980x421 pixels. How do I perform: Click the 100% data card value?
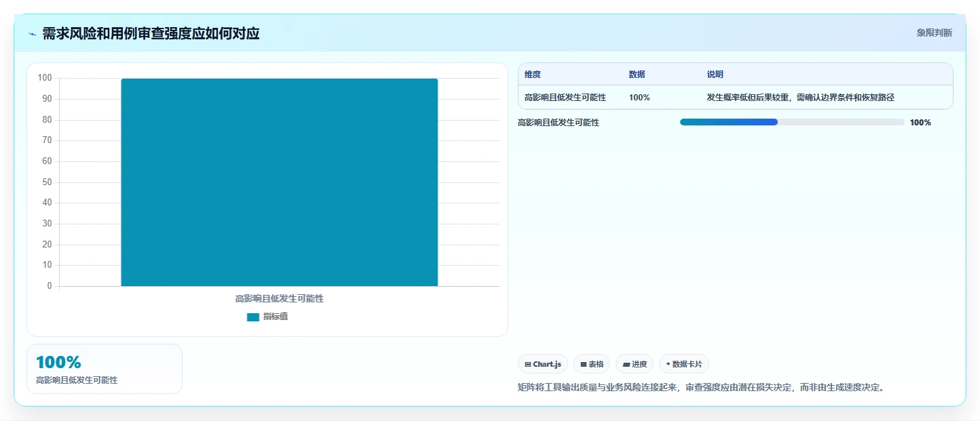[x=58, y=363]
